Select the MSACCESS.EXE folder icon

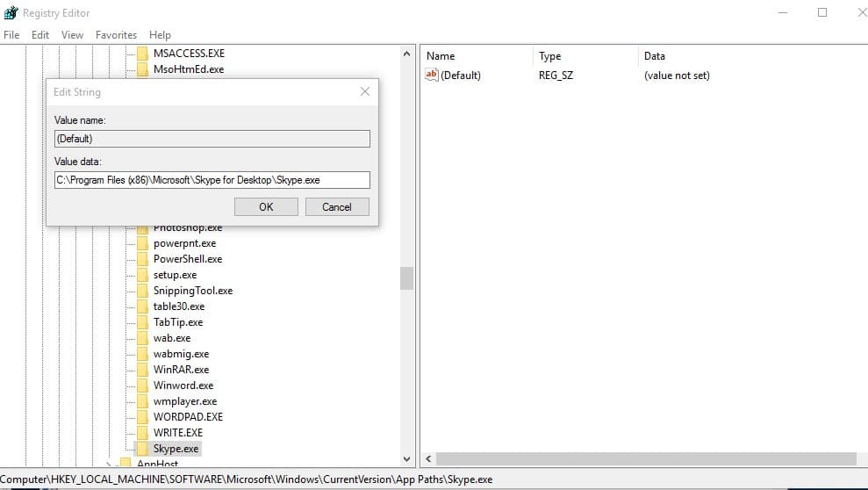point(142,54)
